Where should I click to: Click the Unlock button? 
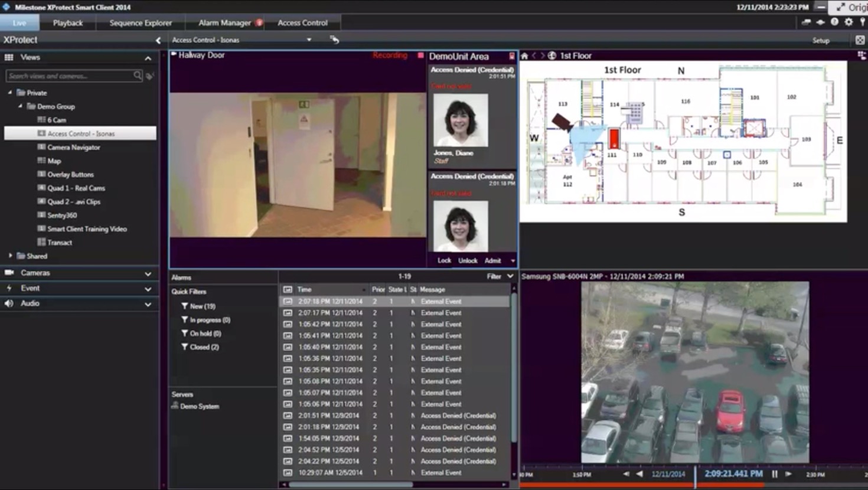click(x=468, y=260)
